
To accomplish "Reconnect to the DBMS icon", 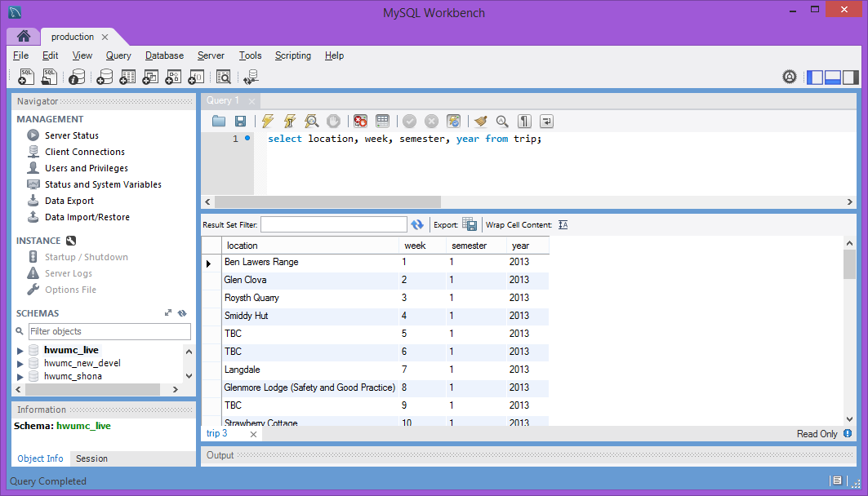I will tap(251, 77).
